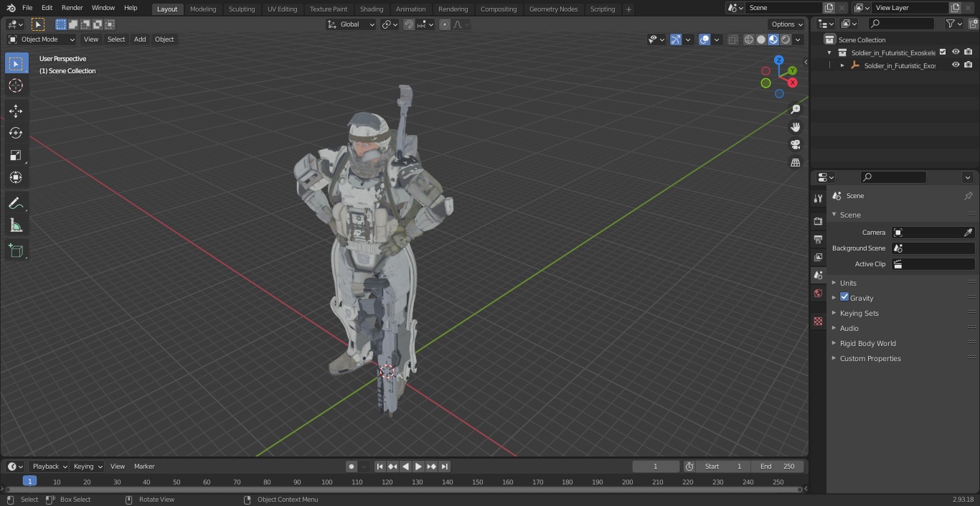980x506 pixels.
Task: Choose the Select Box tool
Action: tap(16, 63)
